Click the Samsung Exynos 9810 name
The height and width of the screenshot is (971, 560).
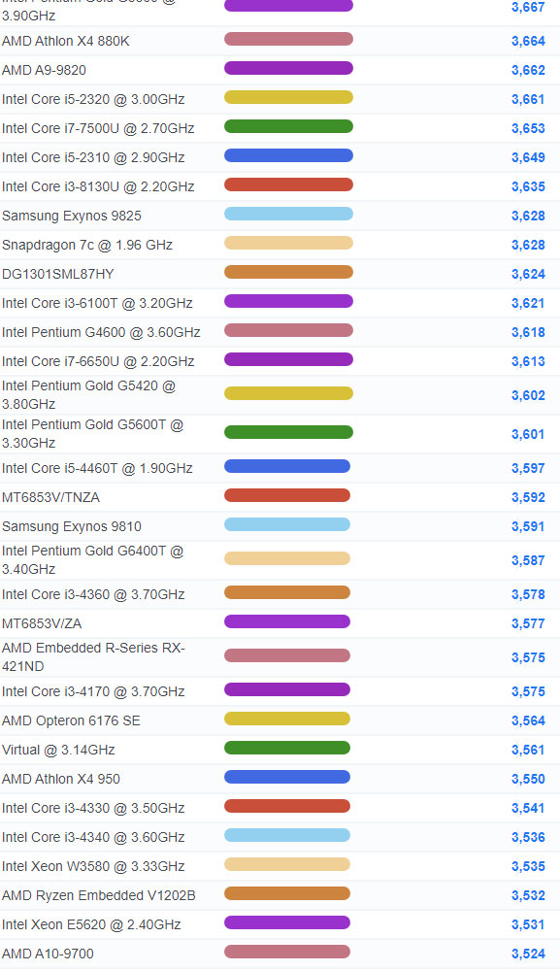(71, 526)
